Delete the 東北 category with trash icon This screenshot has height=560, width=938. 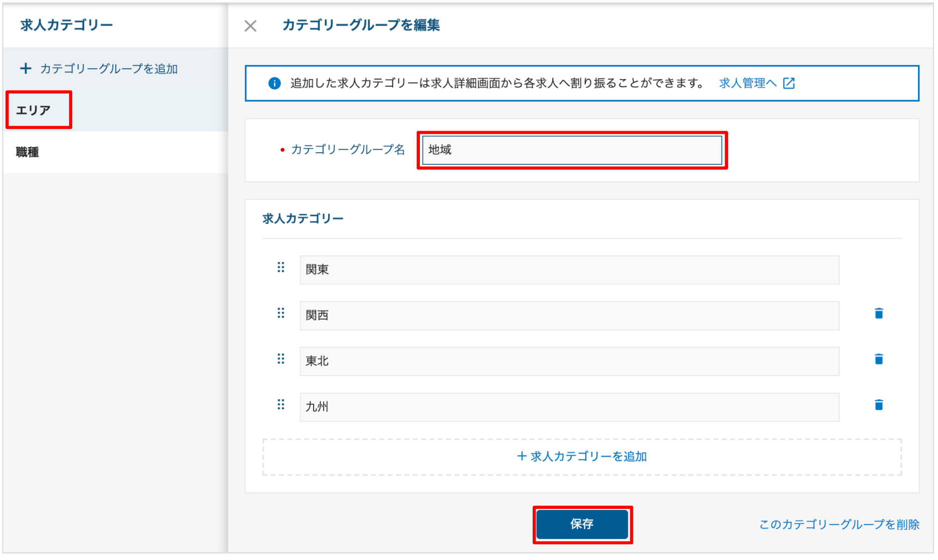[879, 359]
